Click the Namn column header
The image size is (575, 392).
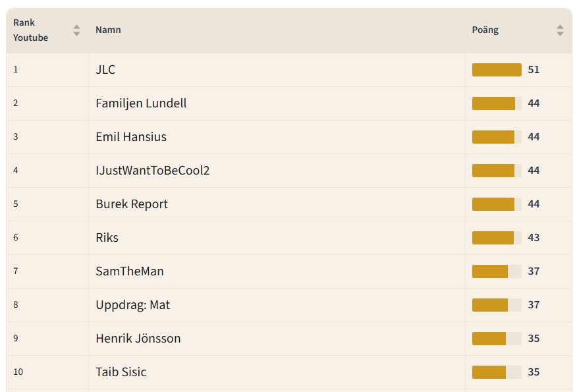(x=108, y=30)
